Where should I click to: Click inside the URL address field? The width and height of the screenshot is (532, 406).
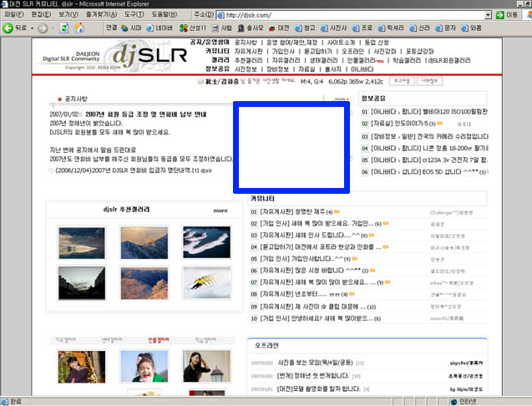[x=351, y=15]
